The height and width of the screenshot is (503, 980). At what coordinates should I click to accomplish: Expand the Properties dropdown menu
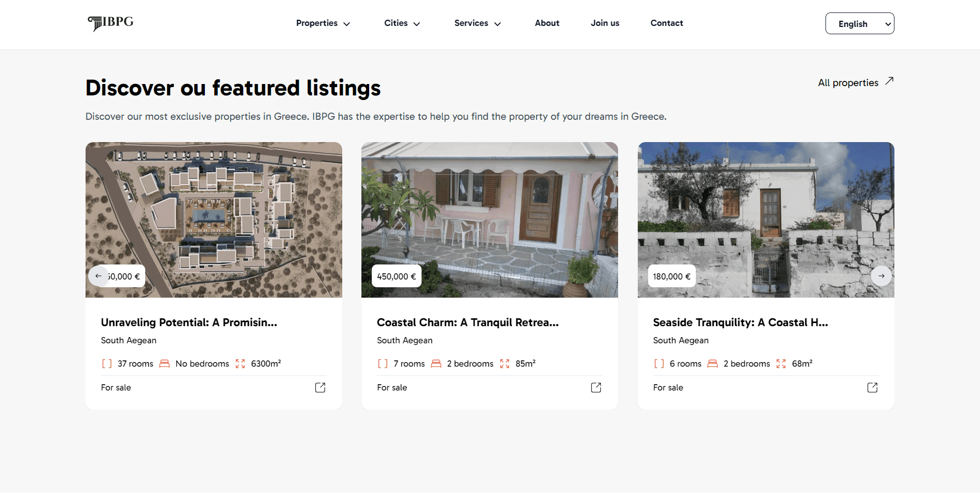323,23
